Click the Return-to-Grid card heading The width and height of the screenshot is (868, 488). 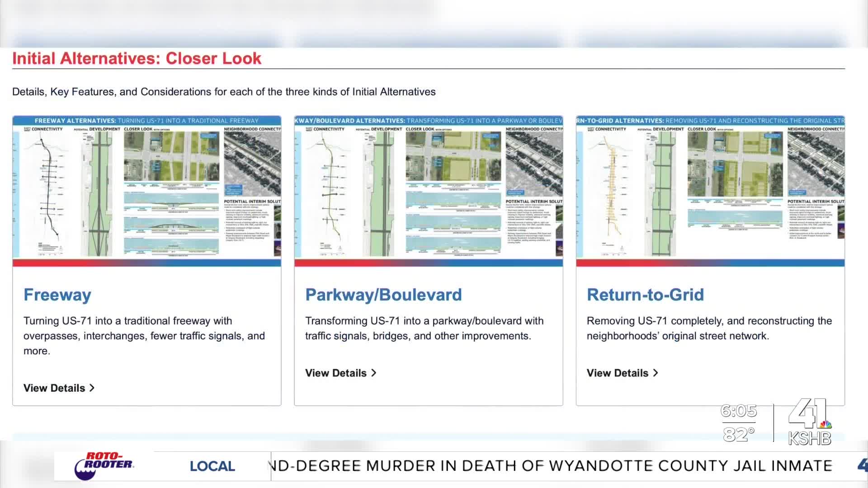pyautogui.click(x=645, y=295)
